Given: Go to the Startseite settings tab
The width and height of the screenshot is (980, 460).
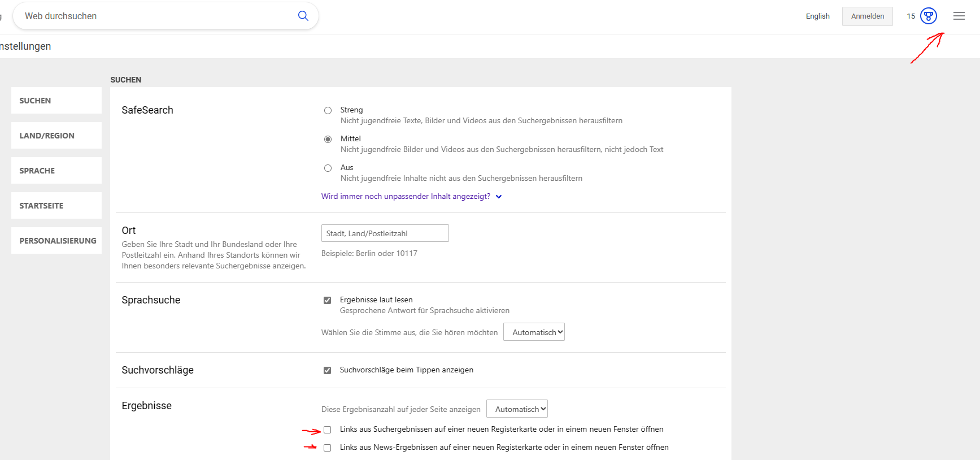Looking at the screenshot, I should tap(56, 206).
